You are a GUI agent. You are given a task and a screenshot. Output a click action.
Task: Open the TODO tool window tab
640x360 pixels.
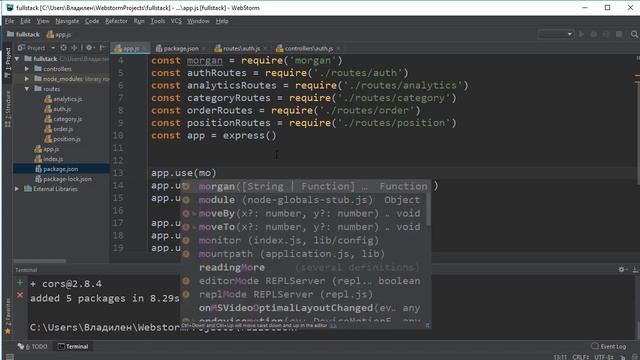tap(33, 347)
